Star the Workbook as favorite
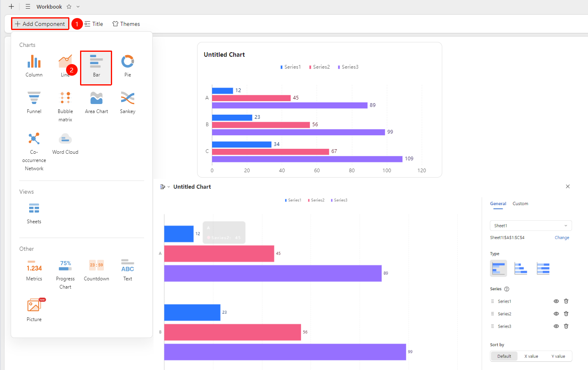This screenshot has width=588, height=370. click(69, 7)
